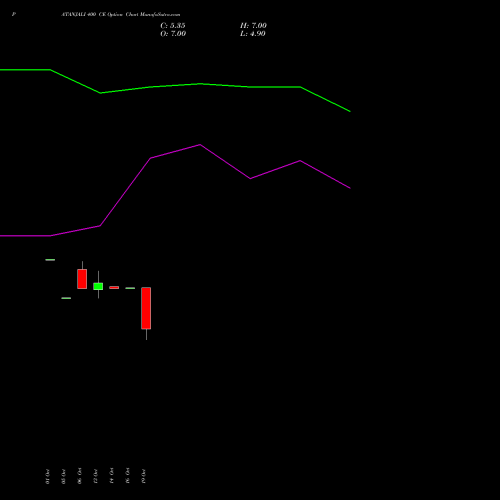Click the 12 Oct date label
The height and width of the screenshot is (500, 500).
click(x=95, y=476)
